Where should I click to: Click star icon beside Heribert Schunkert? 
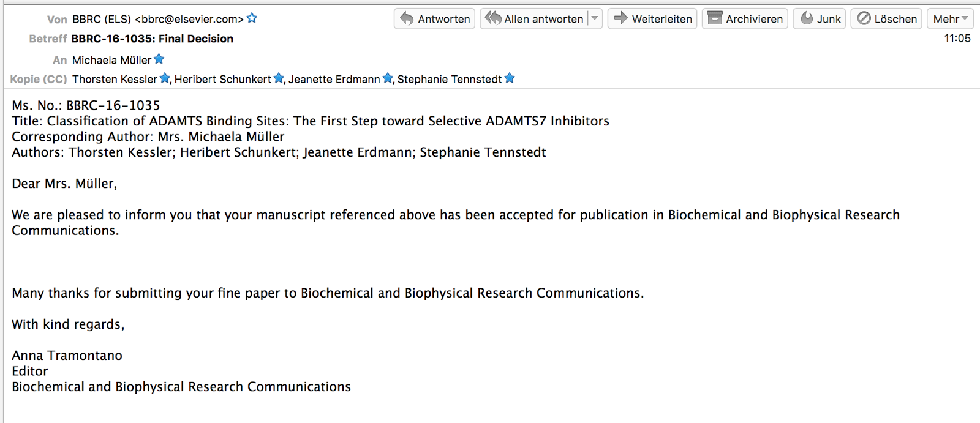279,78
